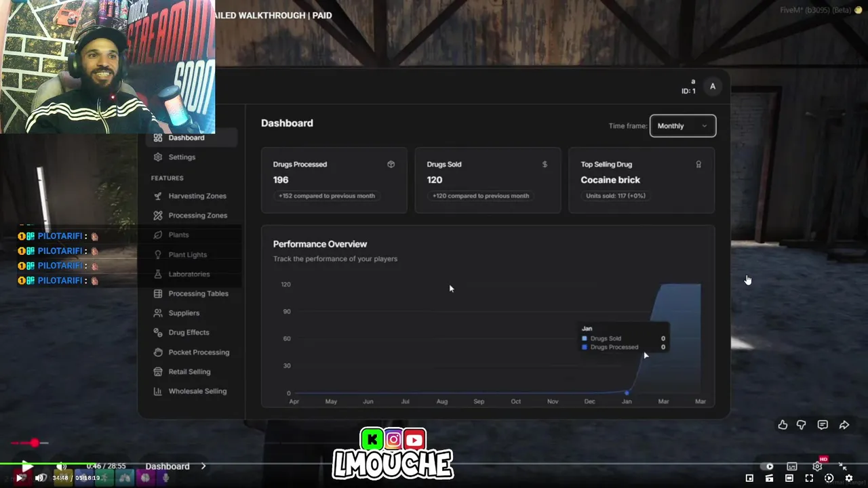Click the "Dec" axis label

[589, 401]
